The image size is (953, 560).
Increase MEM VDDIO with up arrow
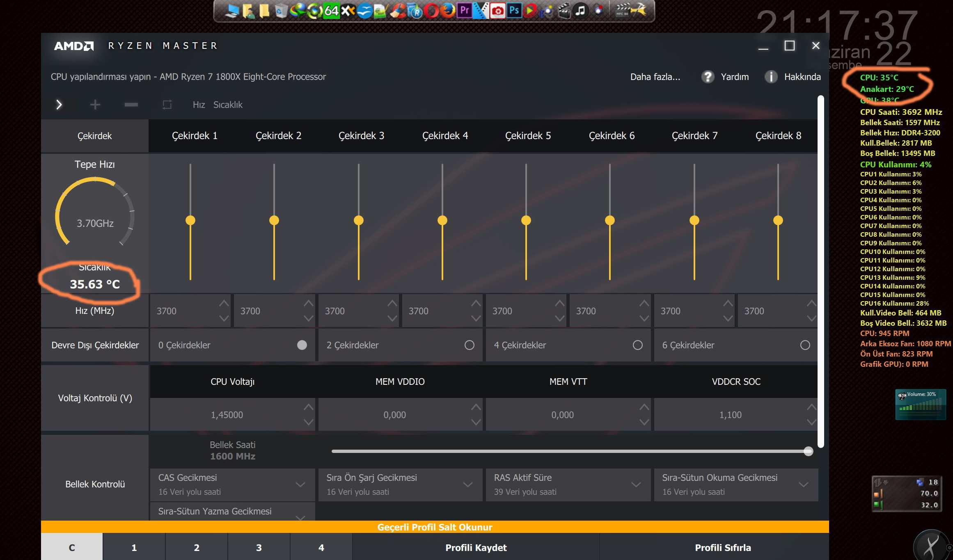[476, 407]
